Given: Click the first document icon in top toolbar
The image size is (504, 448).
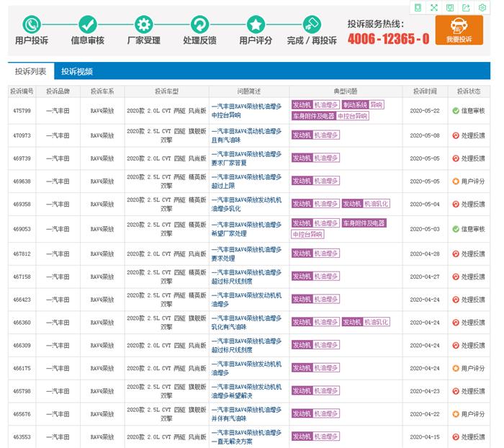Looking at the screenshot, I should (418, 8).
